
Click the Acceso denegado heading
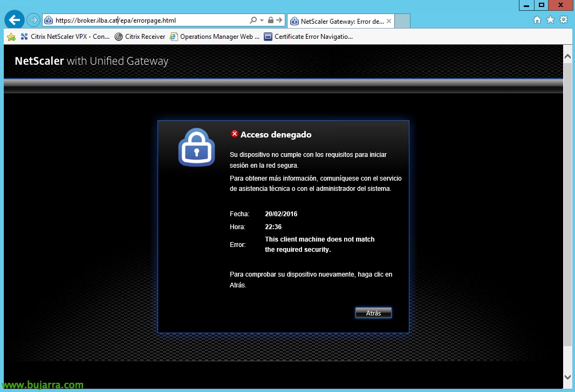pyautogui.click(x=276, y=135)
